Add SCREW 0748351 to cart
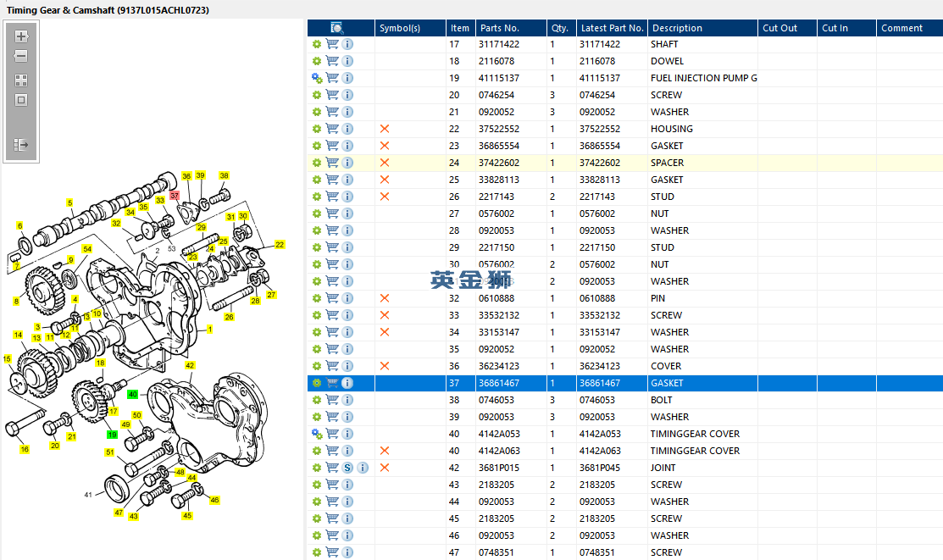Viewport: 943px width, 560px height. coord(332,552)
